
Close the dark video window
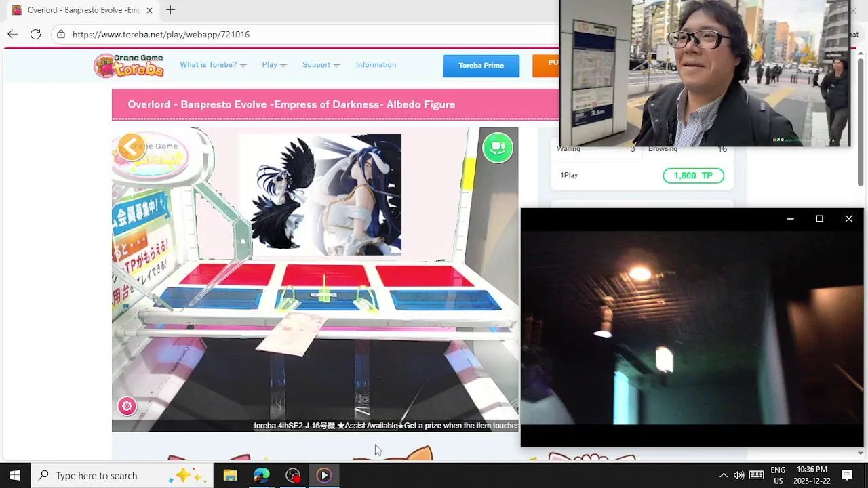point(848,219)
